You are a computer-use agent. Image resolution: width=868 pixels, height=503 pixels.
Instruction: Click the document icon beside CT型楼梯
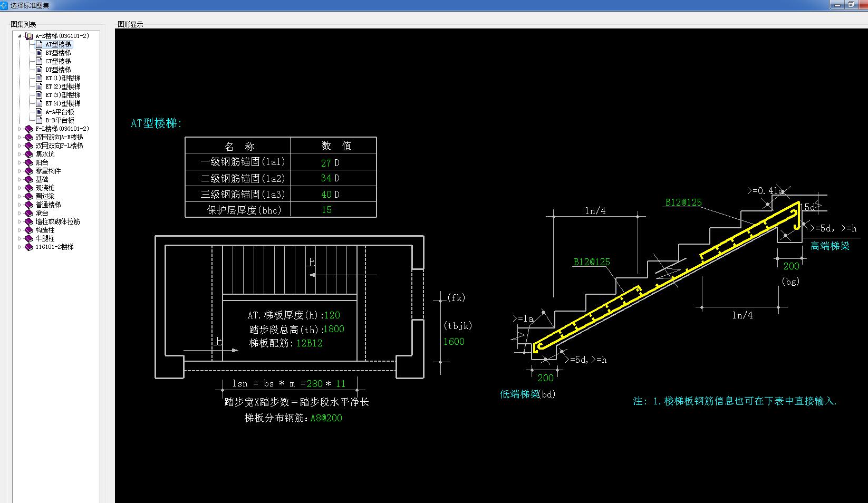[39, 61]
